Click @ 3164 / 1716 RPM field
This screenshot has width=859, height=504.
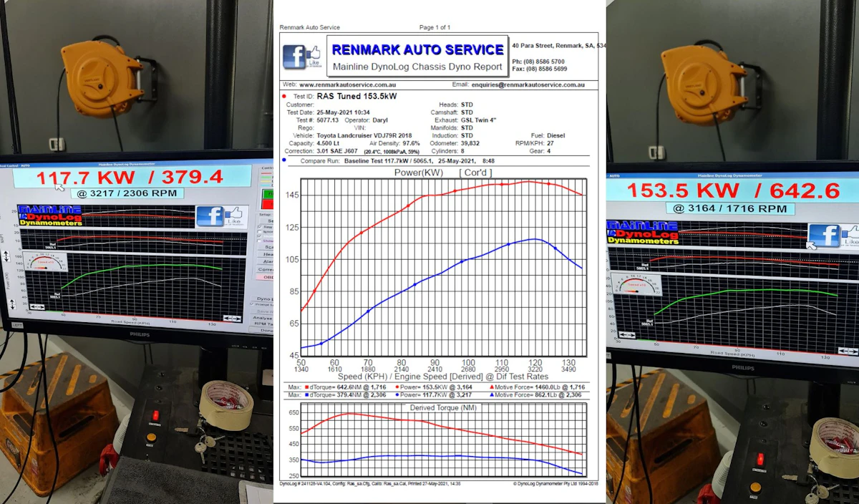click(x=730, y=208)
